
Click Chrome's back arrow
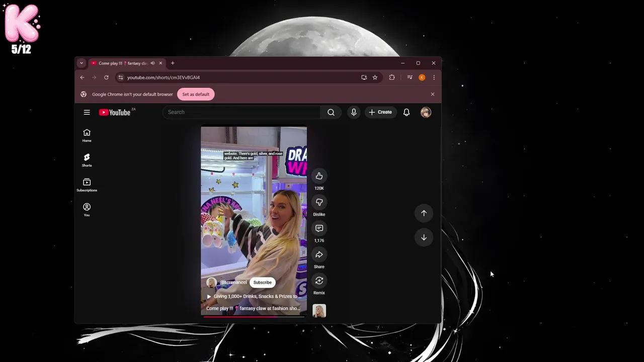click(82, 77)
